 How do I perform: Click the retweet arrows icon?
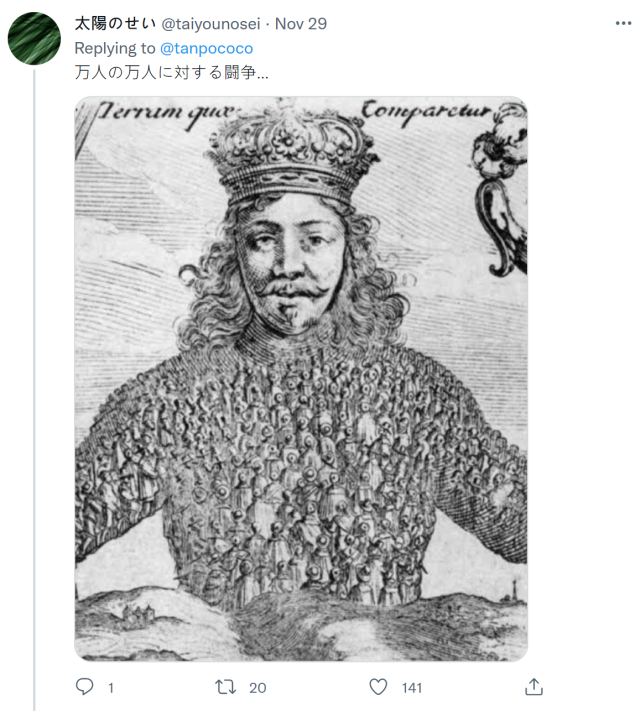point(226,687)
